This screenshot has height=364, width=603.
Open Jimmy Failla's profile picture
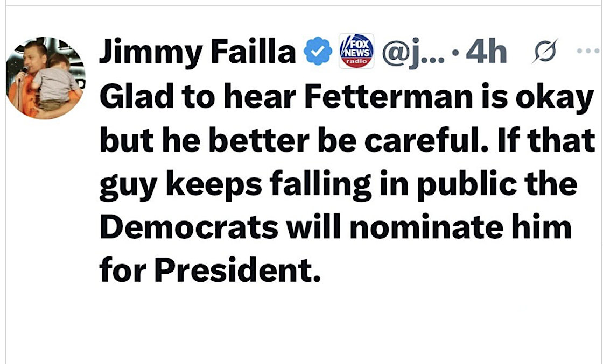pos(45,78)
